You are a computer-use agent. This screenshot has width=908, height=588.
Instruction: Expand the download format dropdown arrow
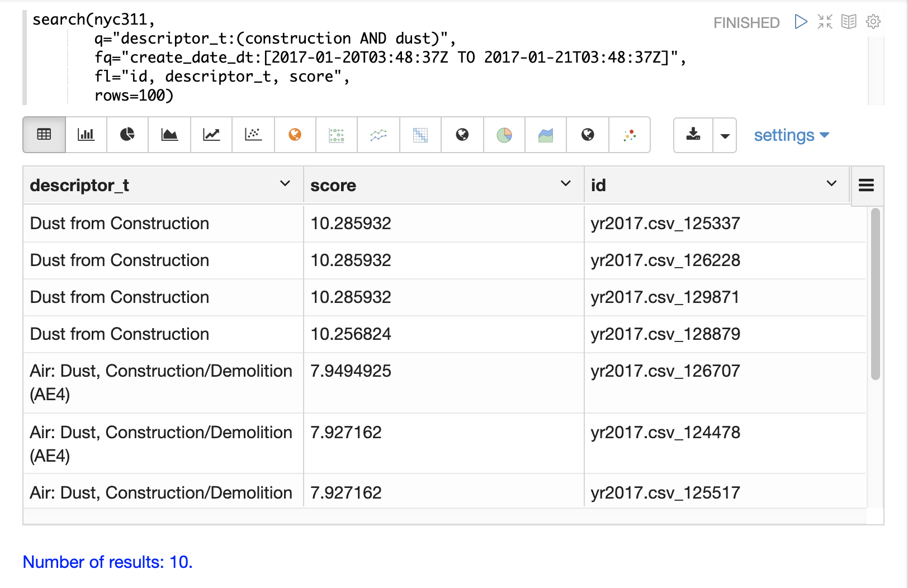click(725, 135)
